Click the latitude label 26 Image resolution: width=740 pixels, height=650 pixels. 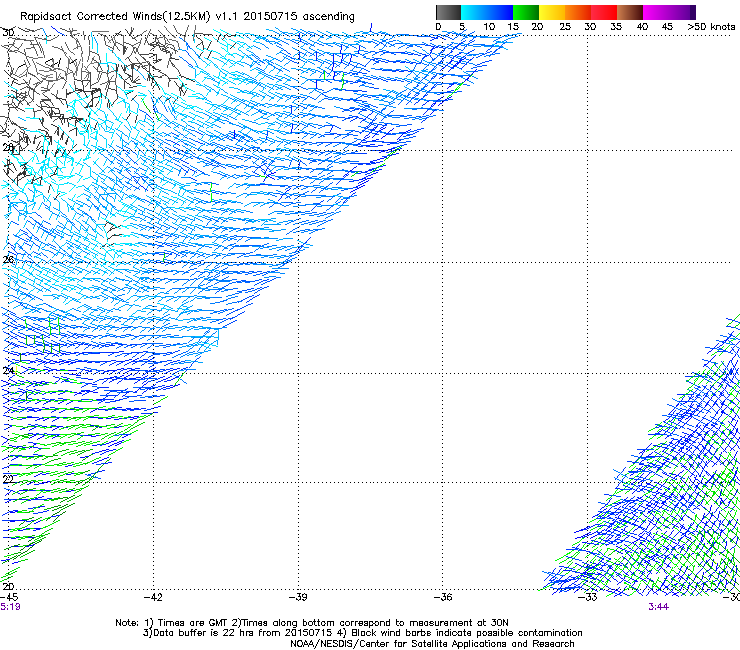click(x=8, y=259)
